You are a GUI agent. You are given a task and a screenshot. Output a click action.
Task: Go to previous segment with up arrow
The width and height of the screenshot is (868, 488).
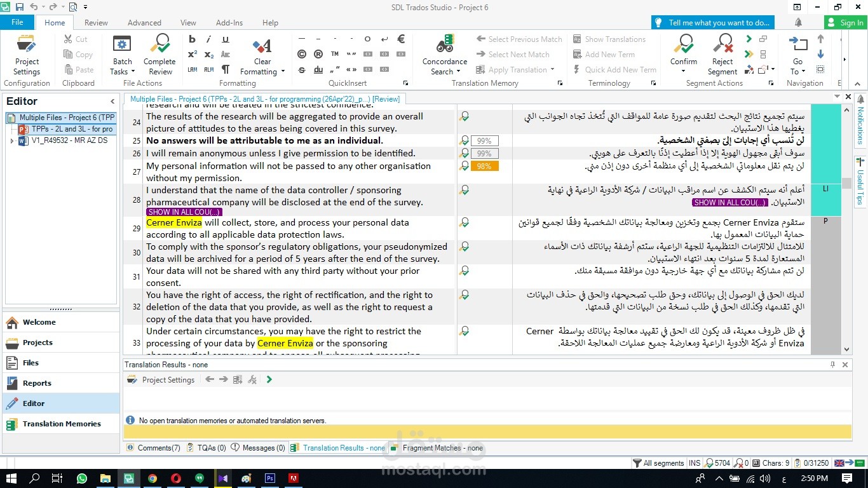point(820,39)
